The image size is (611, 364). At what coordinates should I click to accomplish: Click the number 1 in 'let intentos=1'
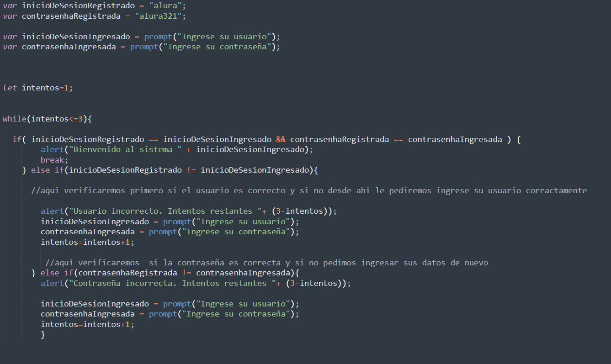click(67, 88)
